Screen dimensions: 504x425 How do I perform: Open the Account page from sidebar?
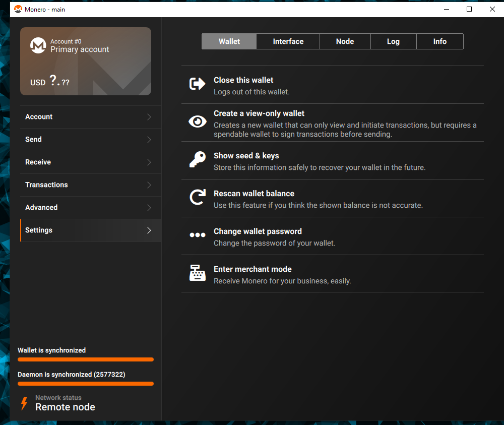[x=91, y=117]
